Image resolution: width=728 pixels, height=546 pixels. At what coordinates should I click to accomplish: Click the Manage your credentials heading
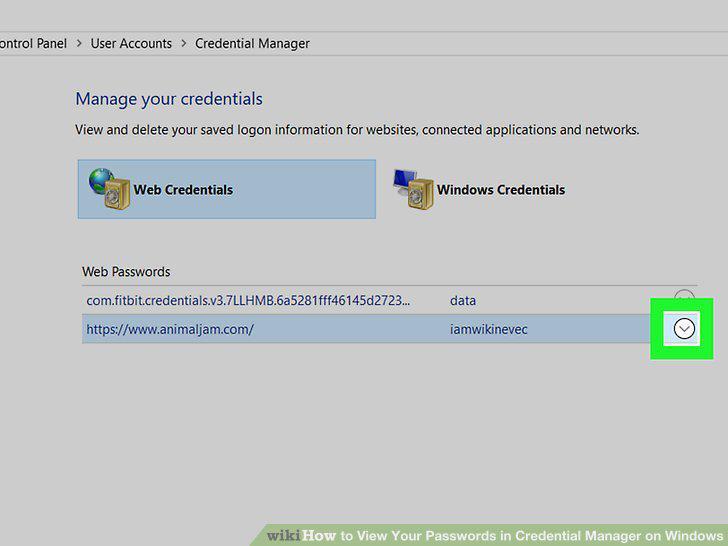pyautogui.click(x=169, y=99)
